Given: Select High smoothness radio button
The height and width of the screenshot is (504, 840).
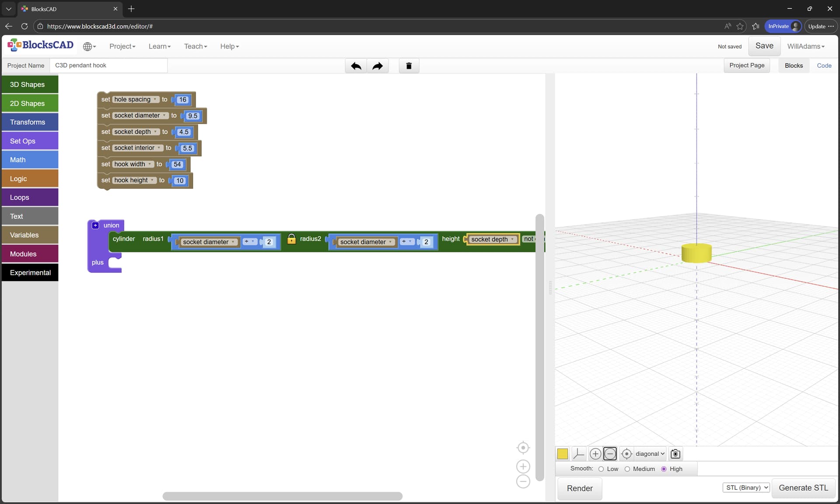Looking at the screenshot, I should 664,469.
